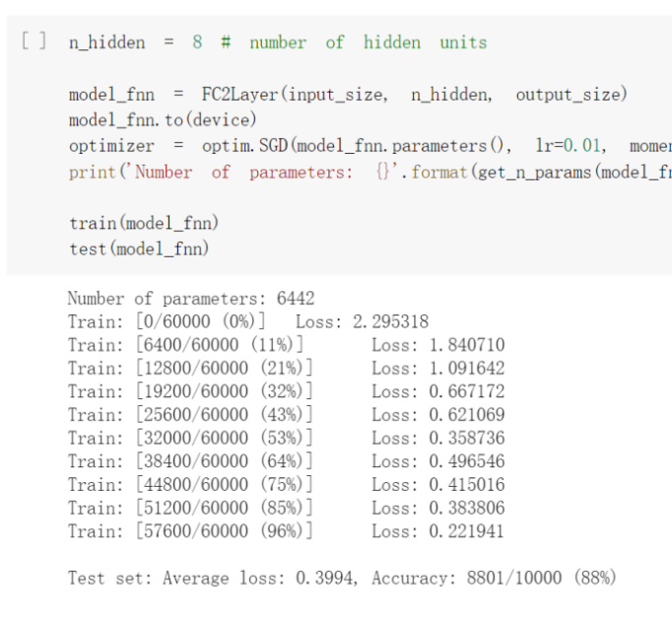Image resolution: width=672 pixels, height=629 pixels.
Task: Click the 'Number of parameters: 6442' output
Action: tap(190, 298)
